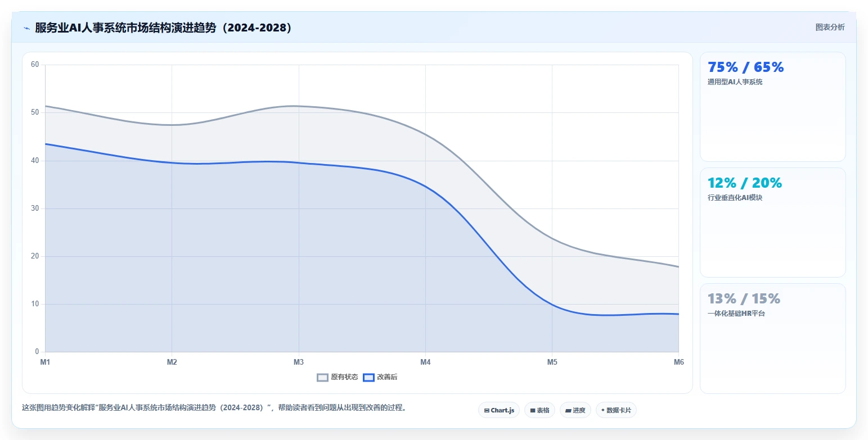The width and height of the screenshot is (868, 440).
Task: Click the 60 value on the y-axis
Action: coord(35,65)
